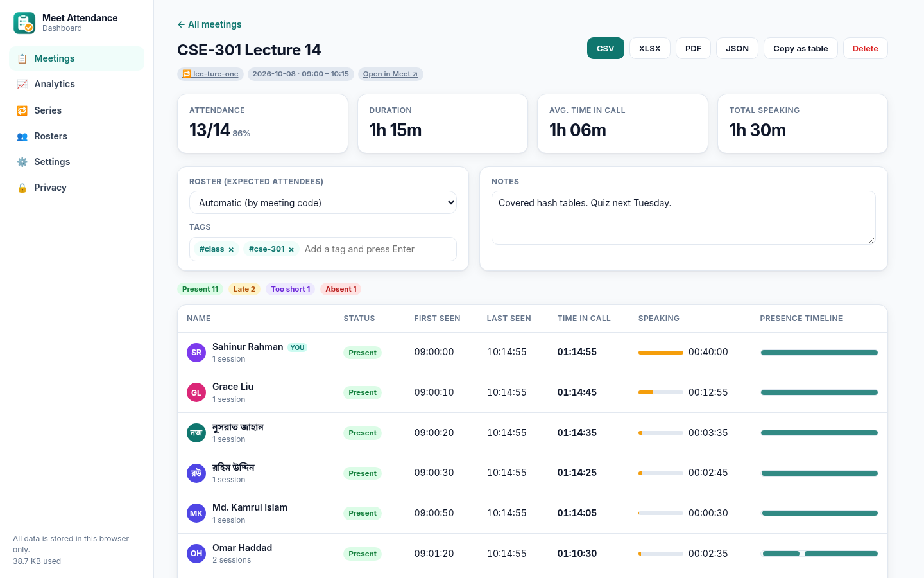Filter by the Late 2 badge
Screen dimensions: 924x578
tap(244, 289)
